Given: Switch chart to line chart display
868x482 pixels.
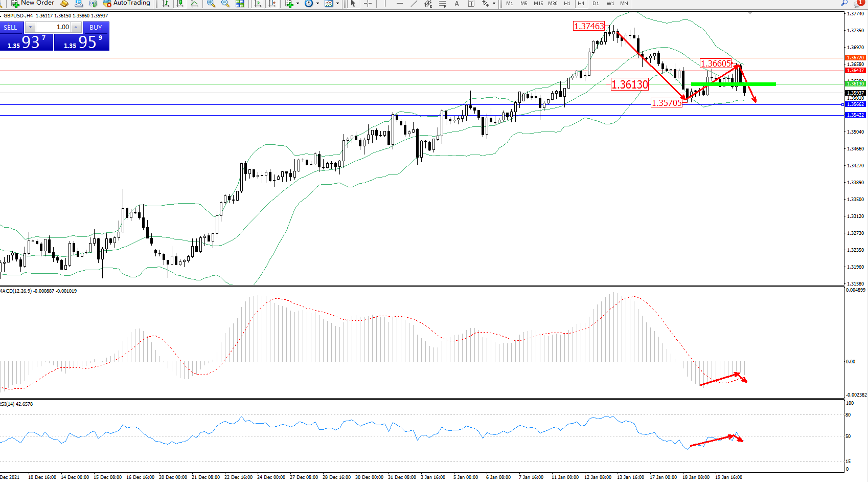Looking at the screenshot, I should coord(194,4).
